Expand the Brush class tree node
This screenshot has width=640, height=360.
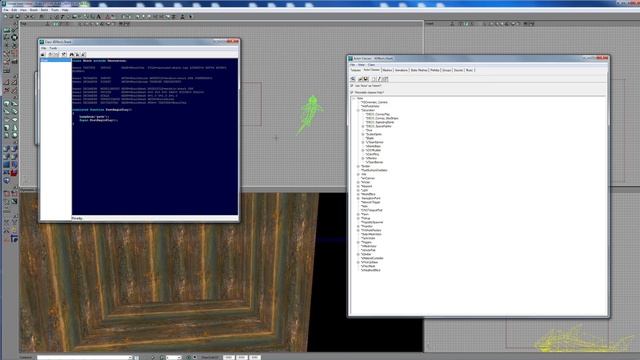(x=358, y=166)
